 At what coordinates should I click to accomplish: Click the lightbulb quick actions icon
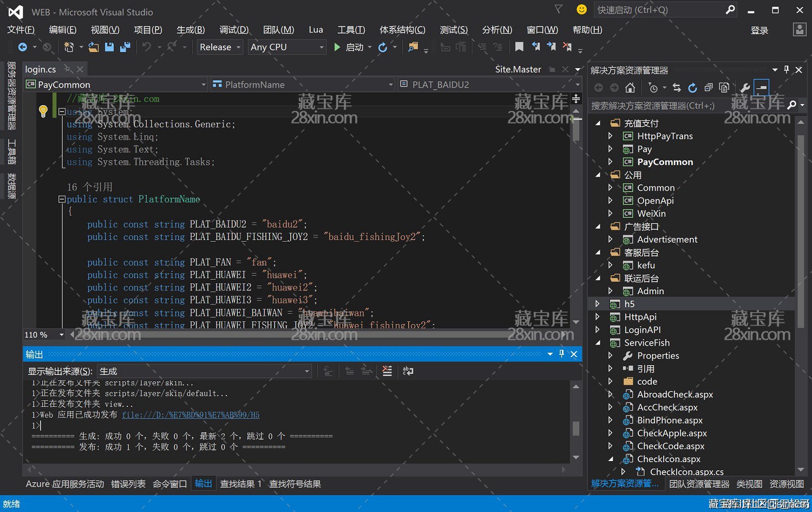43,112
